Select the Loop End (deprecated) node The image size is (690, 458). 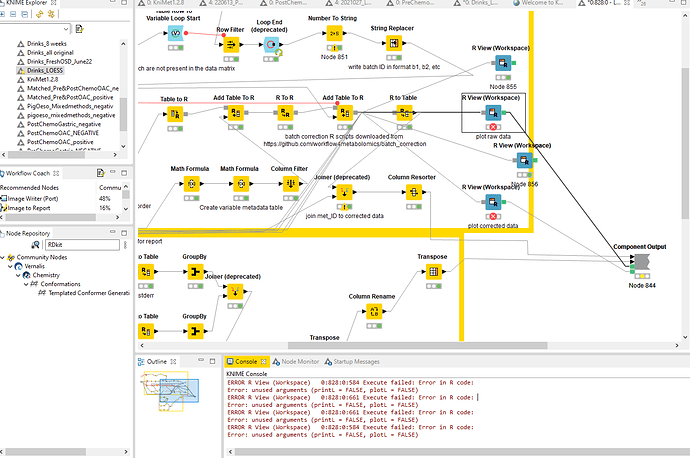point(271,44)
